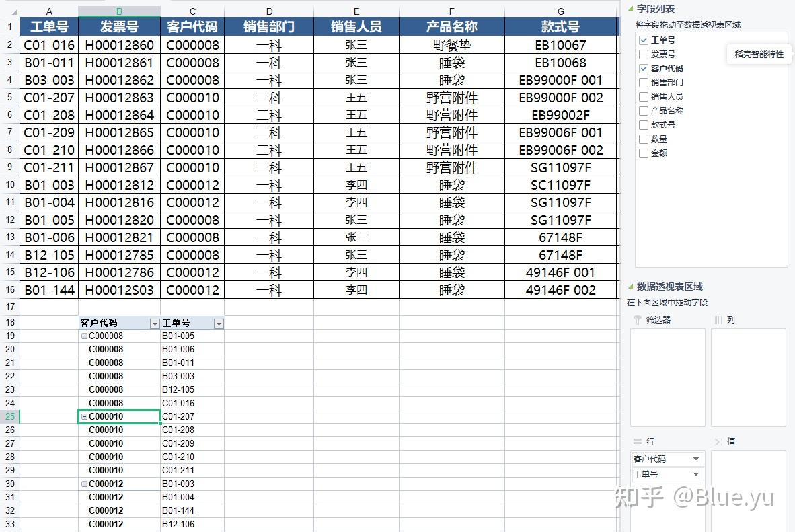Click inside the 值 drop area box
795x532 pixels.
(x=749, y=491)
